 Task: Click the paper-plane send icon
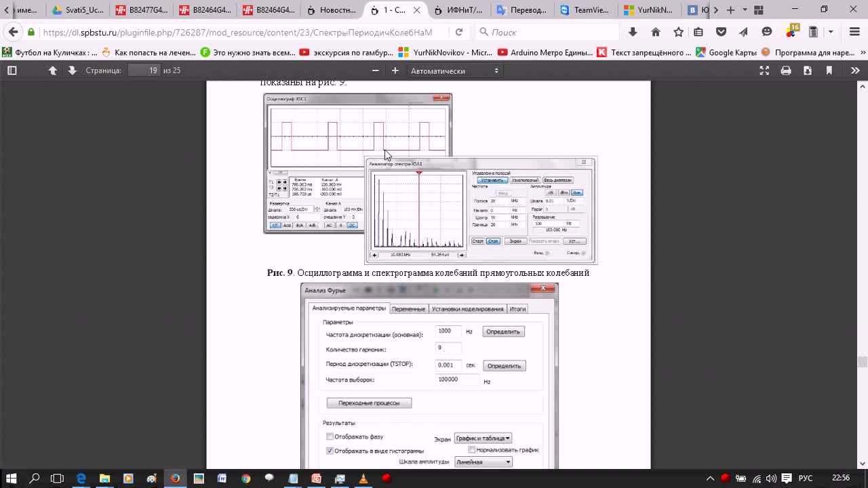pyautogui.click(x=744, y=32)
